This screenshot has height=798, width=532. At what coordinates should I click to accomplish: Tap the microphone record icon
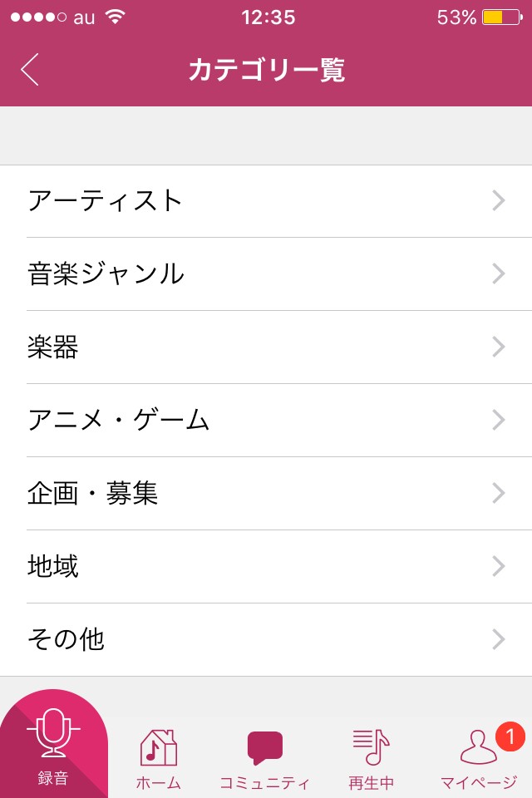tap(53, 731)
